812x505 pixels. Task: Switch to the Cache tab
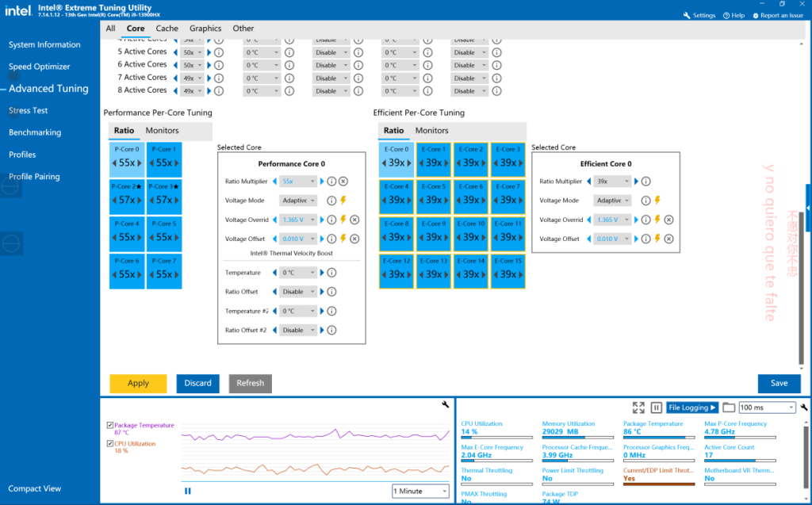click(x=167, y=29)
